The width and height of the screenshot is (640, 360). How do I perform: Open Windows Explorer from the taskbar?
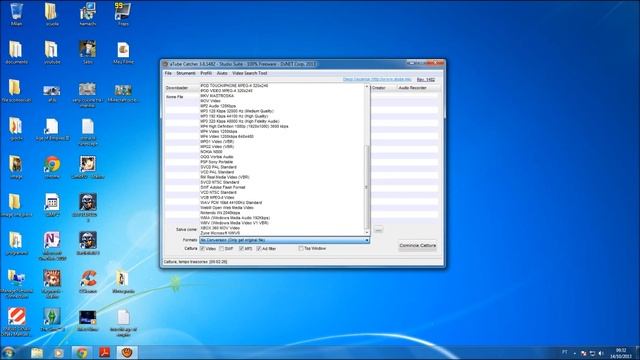pyautogui.click(x=37, y=353)
